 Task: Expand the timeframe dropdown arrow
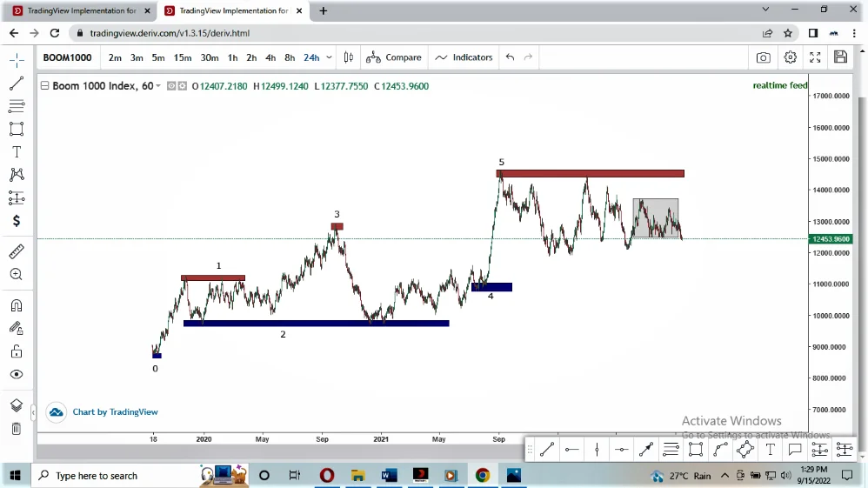(329, 57)
